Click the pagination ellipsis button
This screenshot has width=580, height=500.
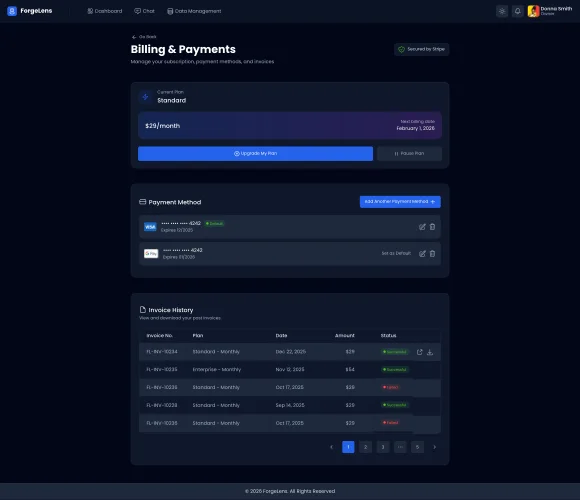click(400, 447)
